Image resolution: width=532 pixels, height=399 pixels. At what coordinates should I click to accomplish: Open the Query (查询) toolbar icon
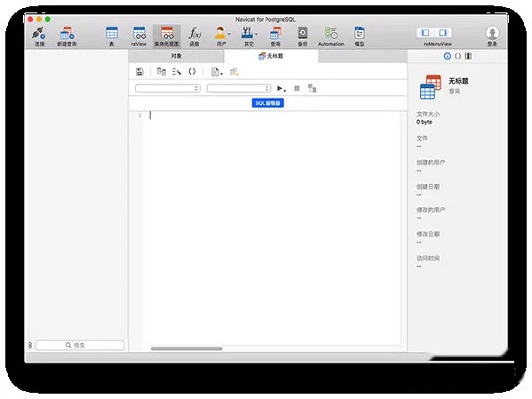tap(275, 33)
